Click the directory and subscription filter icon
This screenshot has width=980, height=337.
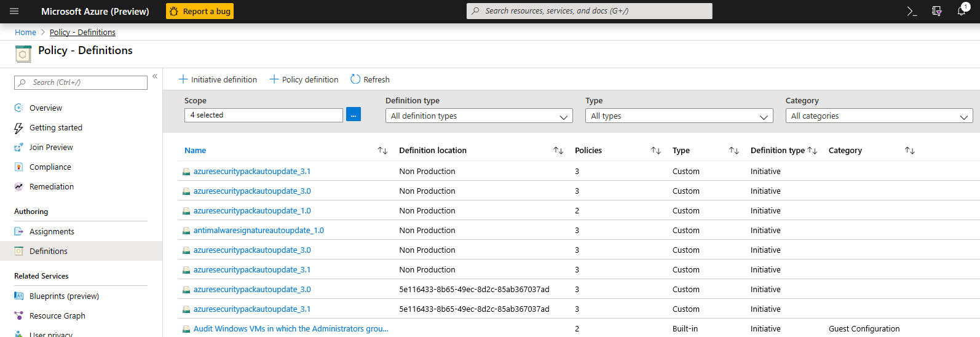click(937, 11)
